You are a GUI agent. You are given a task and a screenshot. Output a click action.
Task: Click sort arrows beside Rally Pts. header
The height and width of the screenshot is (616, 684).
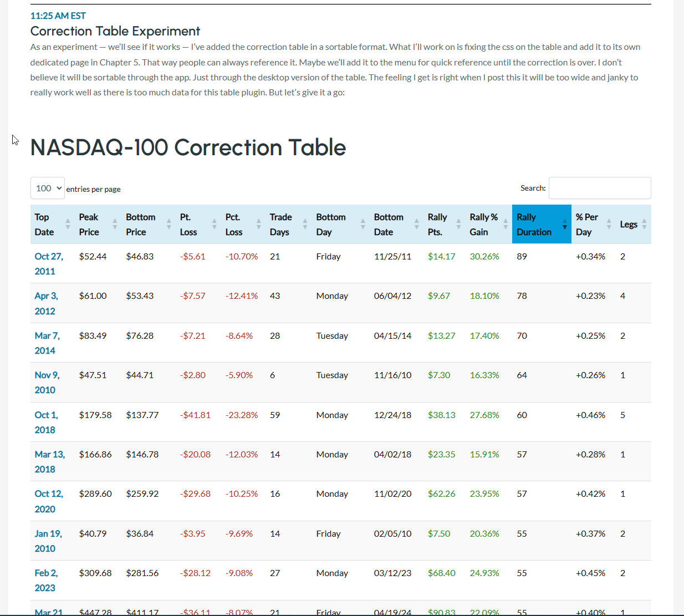(458, 225)
